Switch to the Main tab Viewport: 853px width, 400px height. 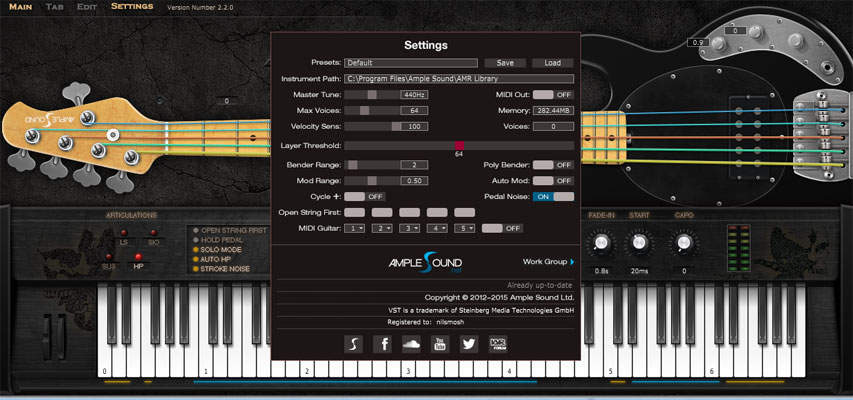[20, 7]
